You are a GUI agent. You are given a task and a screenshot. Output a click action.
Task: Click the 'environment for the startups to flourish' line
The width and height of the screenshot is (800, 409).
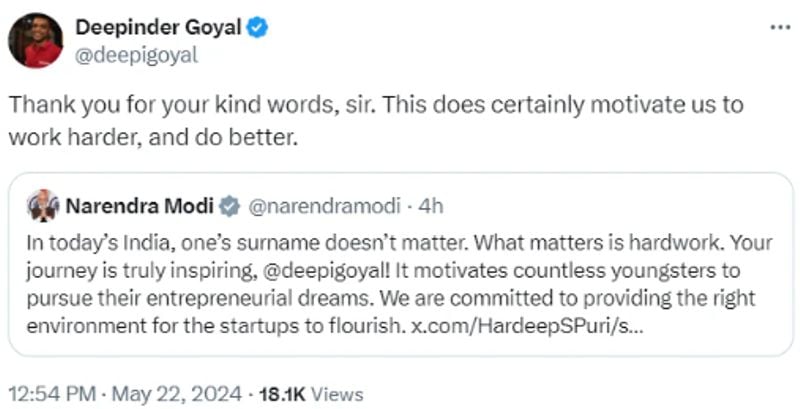click(214, 326)
